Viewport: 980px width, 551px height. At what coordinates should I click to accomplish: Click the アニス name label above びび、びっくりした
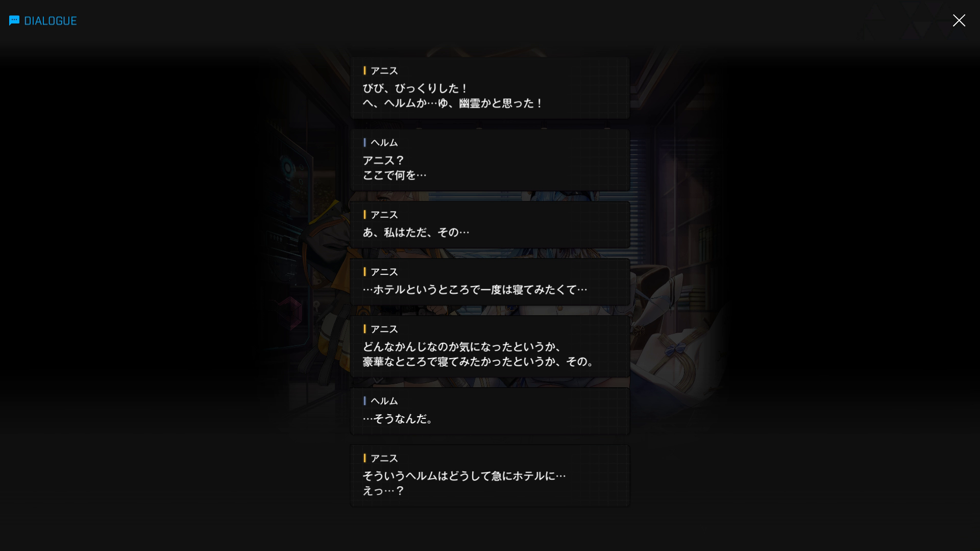click(x=384, y=71)
